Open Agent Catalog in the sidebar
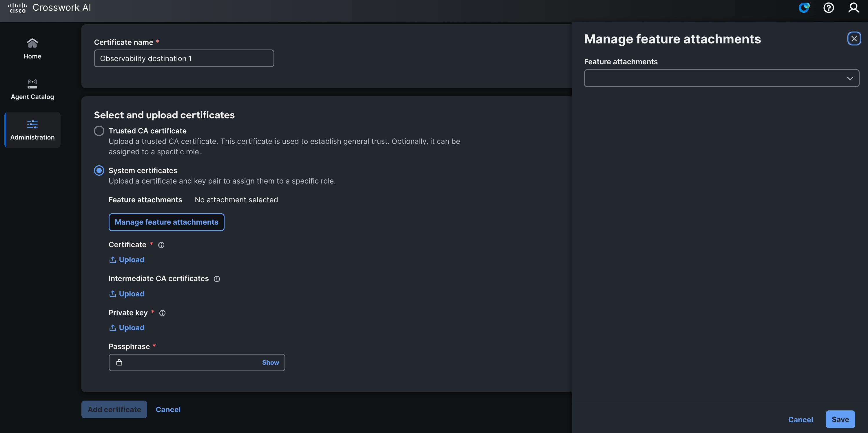The height and width of the screenshot is (433, 868). (32, 89)
